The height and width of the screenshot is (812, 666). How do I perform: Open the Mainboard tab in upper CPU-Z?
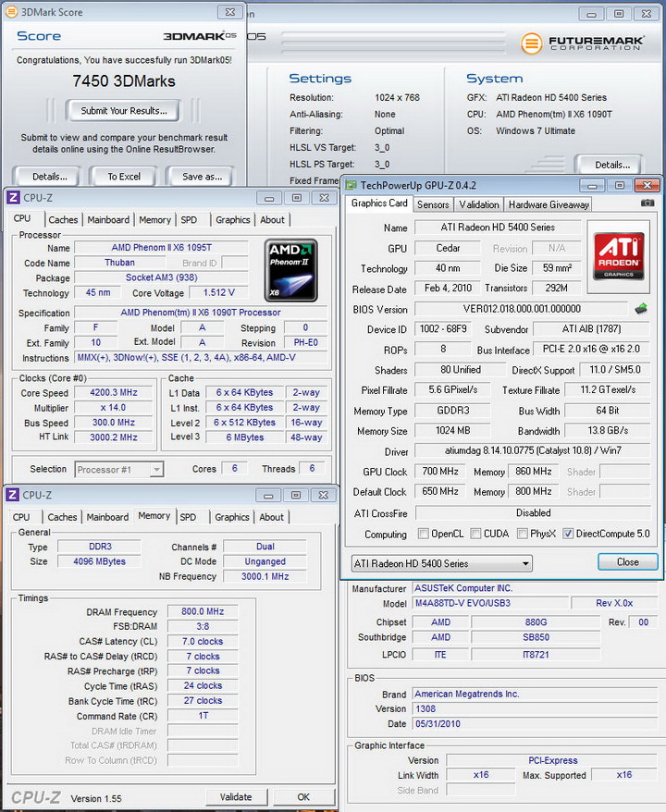pos(108,219)
